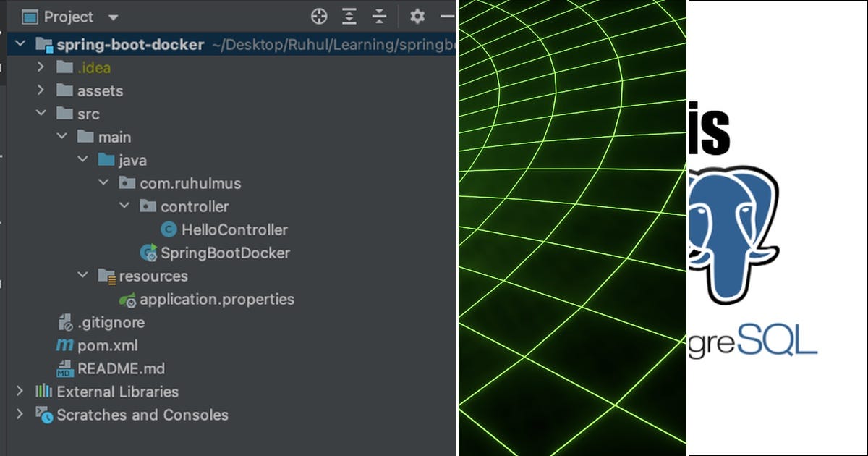Image resolution: width=868 pixels, height=456 pixels.
Task: Collapse the main folder
Action: coord(61,136)
